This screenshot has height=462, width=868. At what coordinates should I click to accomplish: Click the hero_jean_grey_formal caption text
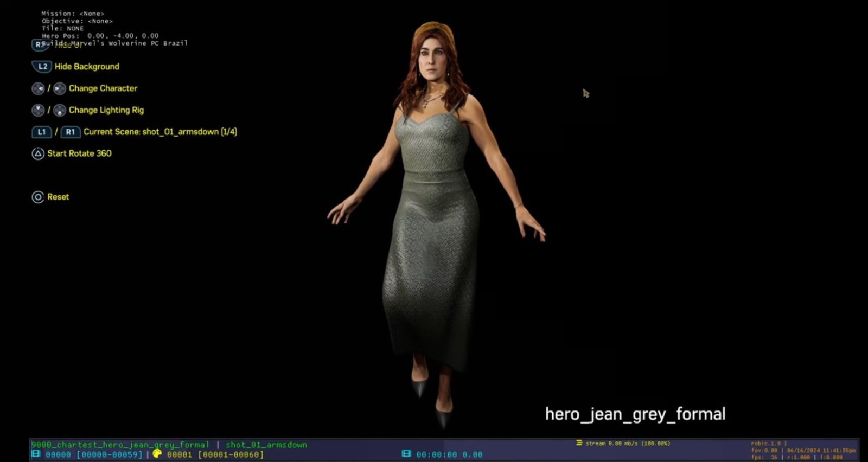point(635,414)
